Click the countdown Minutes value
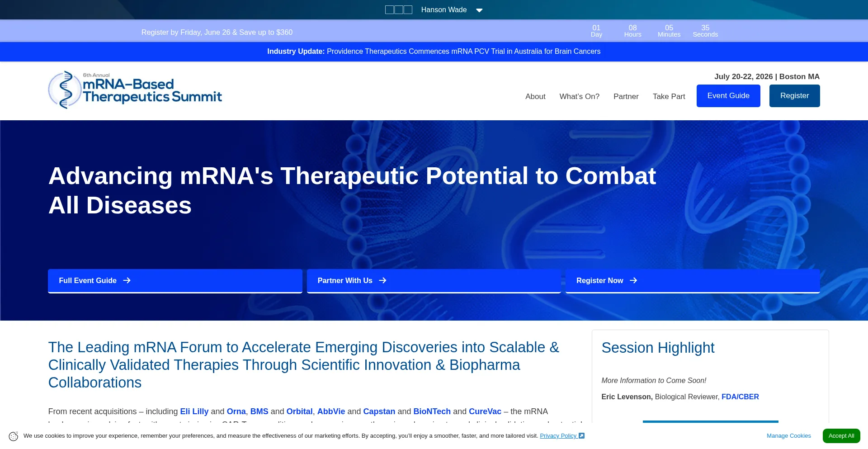The height and width of the screenshot is (449, 868). [x=669, y=28]
